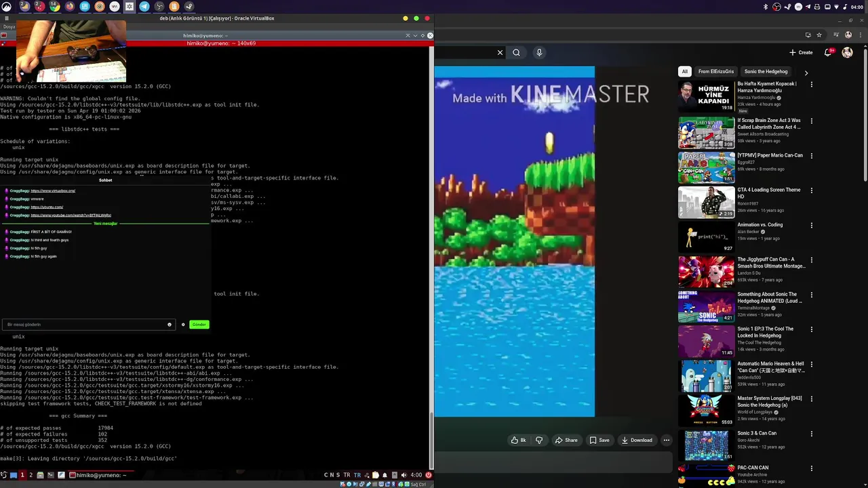Click the Bluetooth tray icon

pyautogui.click(x=766, y=7)
